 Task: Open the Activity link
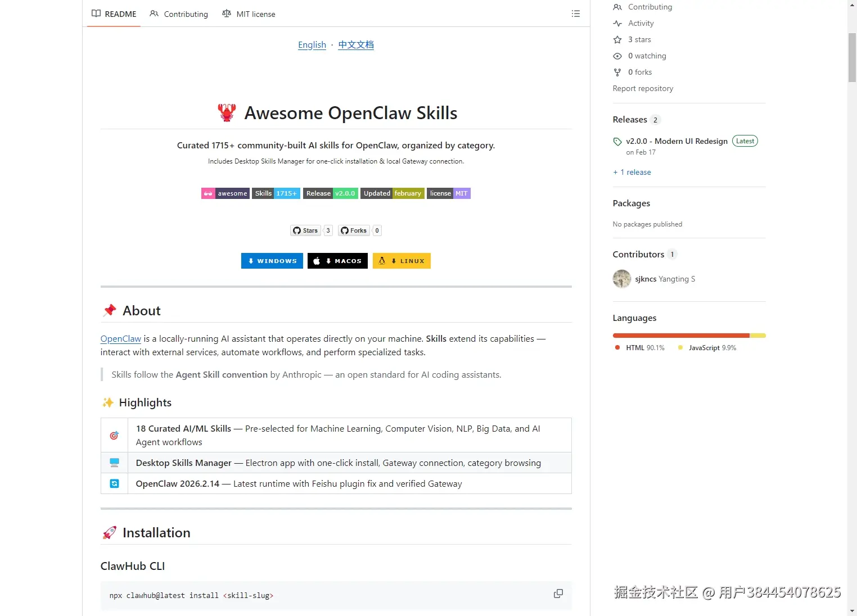click(641, 23)
